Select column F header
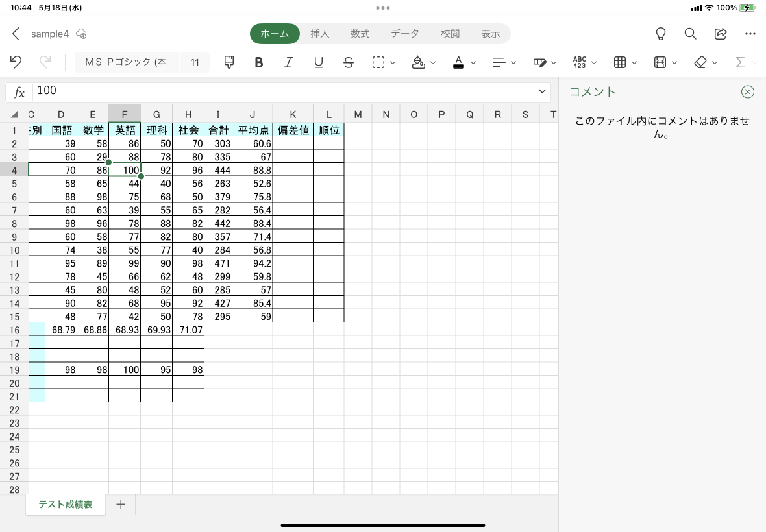 [x=125, y=114]
